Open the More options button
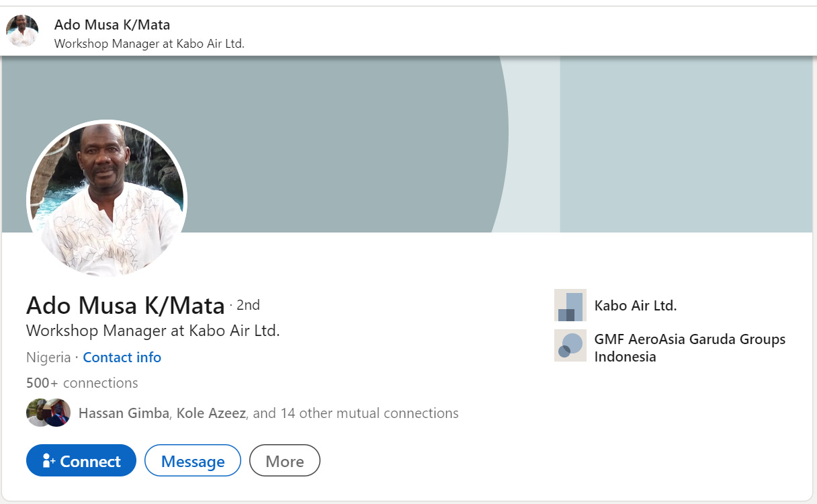 coord(285,461)
